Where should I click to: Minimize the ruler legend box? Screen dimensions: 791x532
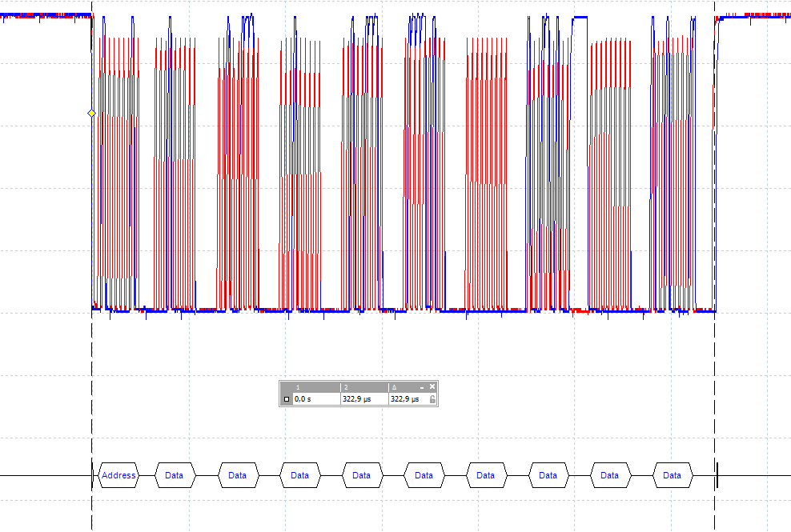click(422, 386)
